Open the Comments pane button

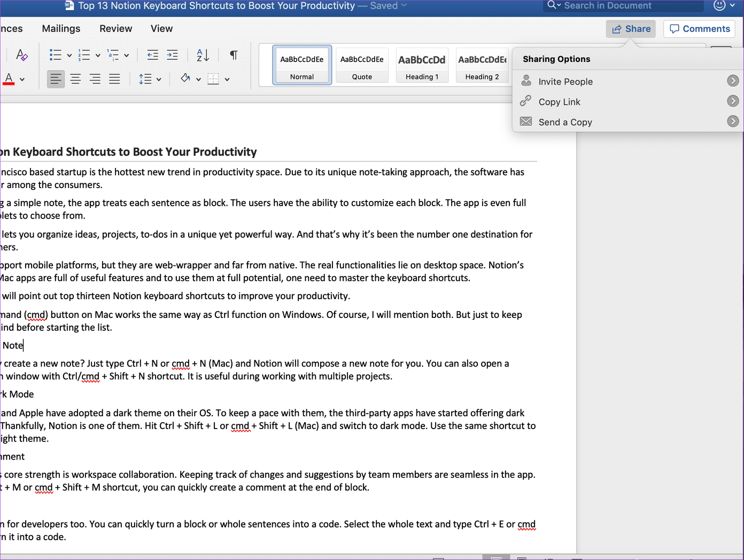tap(700, 29)
